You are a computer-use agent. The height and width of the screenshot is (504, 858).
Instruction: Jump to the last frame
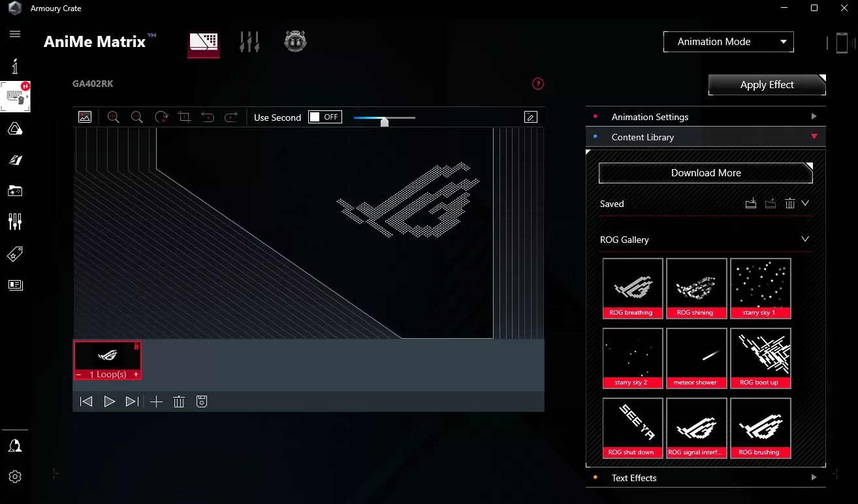pos(132,402)
